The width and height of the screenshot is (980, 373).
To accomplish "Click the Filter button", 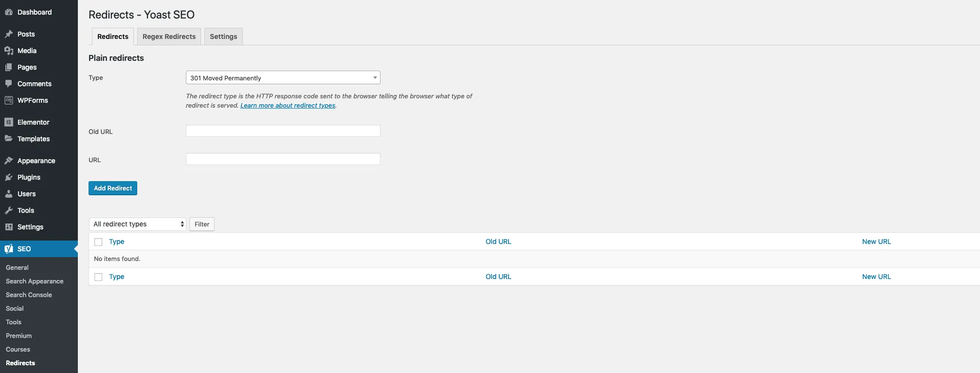I will pos(202,224).
